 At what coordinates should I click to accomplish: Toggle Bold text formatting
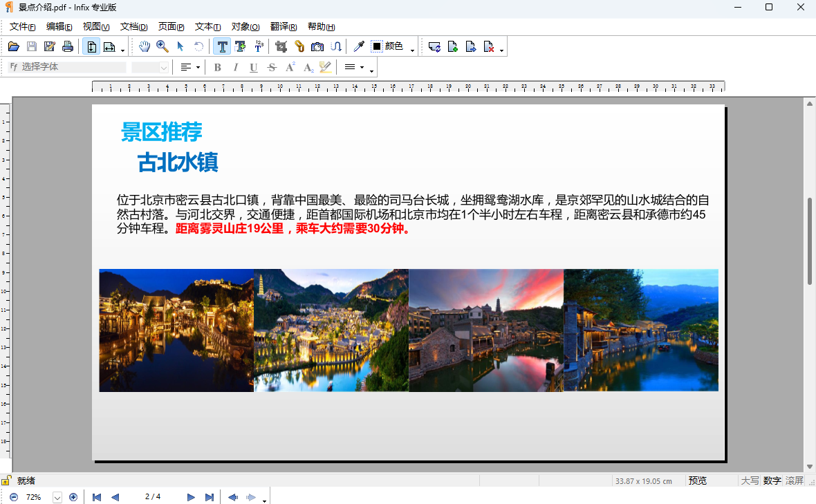click(x=217, y=67)
